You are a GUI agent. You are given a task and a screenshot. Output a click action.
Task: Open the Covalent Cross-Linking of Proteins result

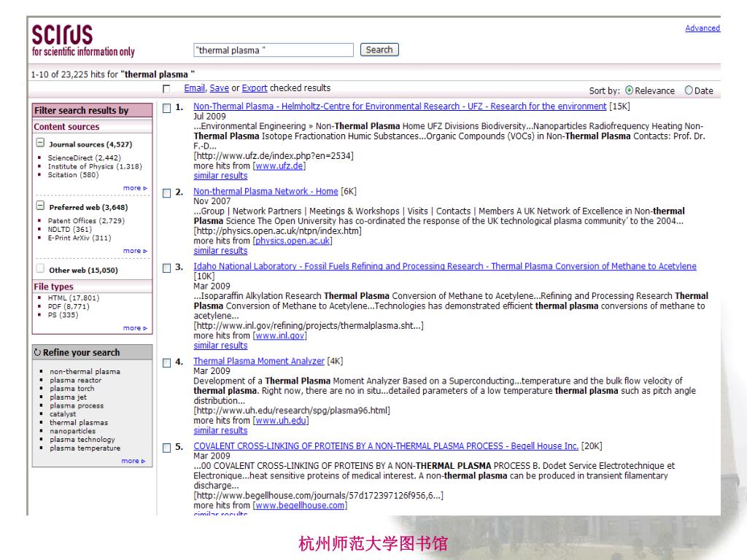click(x=386, y=446)
